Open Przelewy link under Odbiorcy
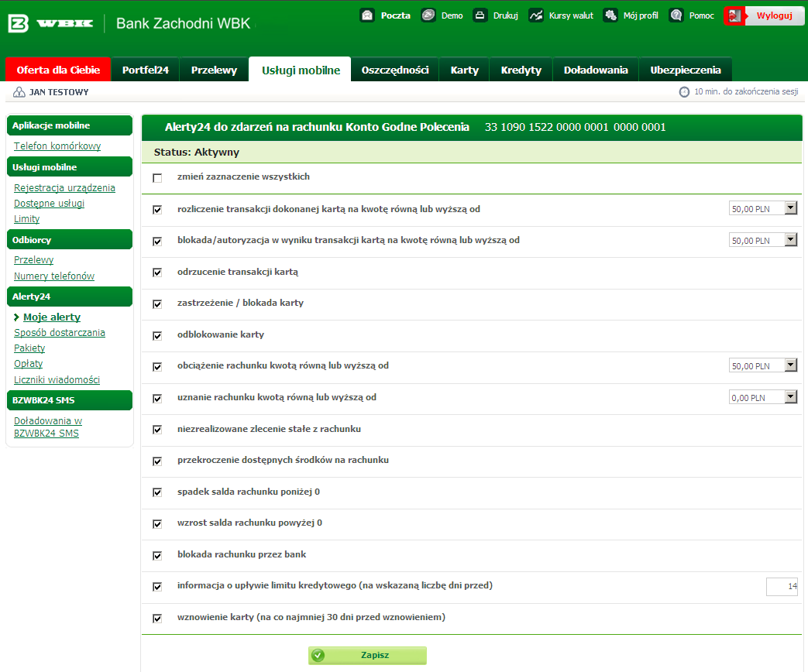 tap(33, 259)
